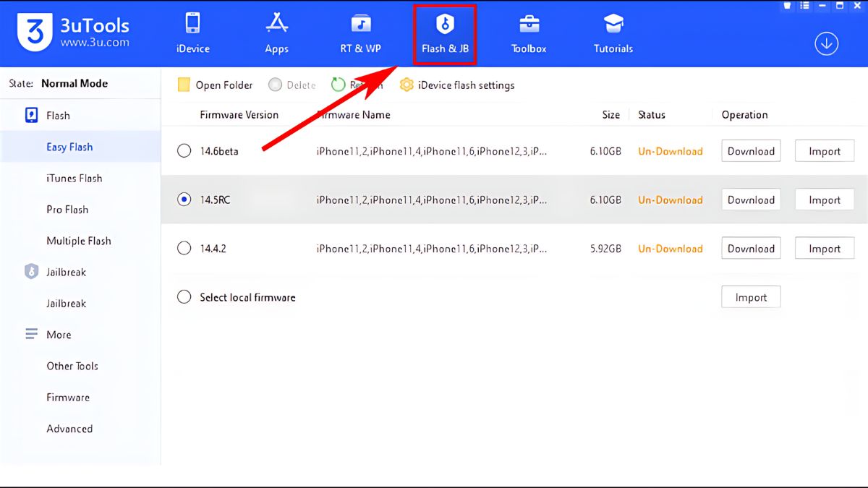Download the 14.5RC firmware
This screenshot has width=868, height=488.
click(x=750, y=200)
